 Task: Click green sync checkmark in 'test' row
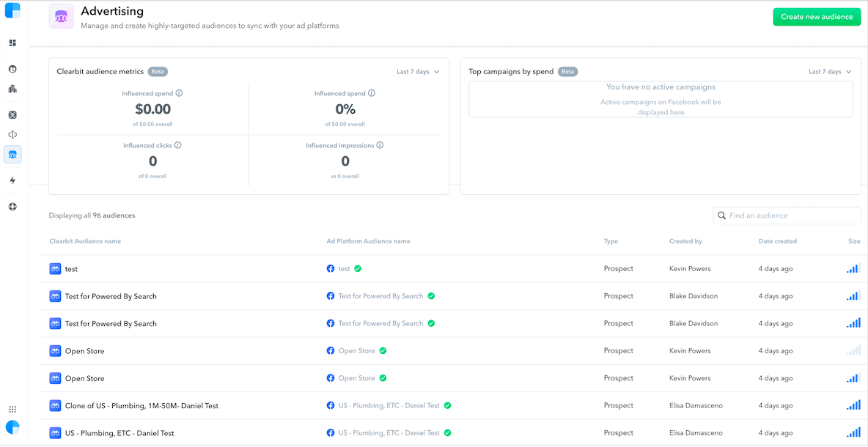(358, 268)
